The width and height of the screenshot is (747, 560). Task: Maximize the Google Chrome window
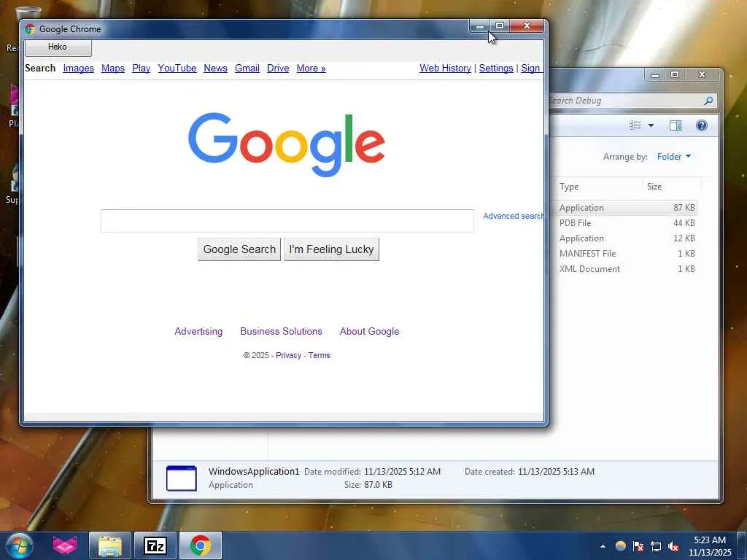[499, 26]
